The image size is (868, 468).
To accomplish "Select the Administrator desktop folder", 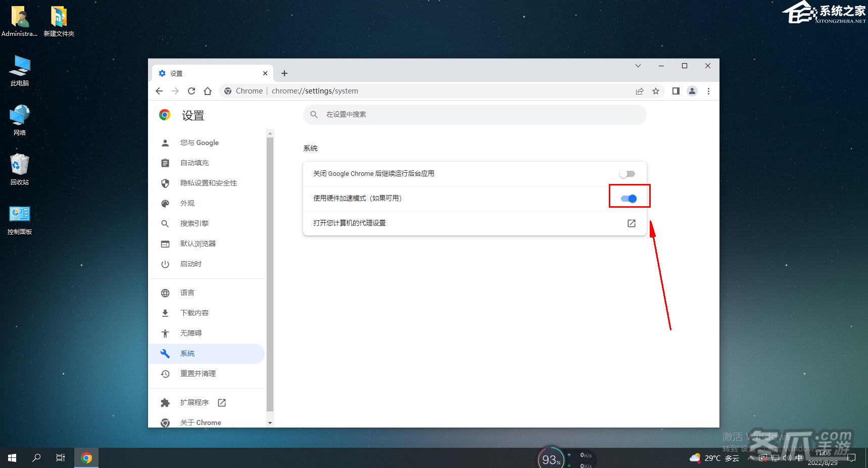I will pos(20,21).
